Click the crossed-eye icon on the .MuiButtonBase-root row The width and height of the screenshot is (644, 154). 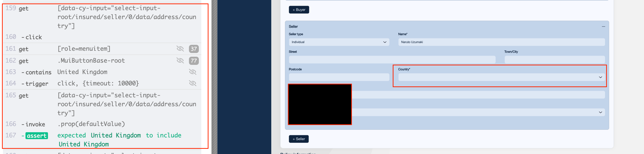[x=180, y=61]
